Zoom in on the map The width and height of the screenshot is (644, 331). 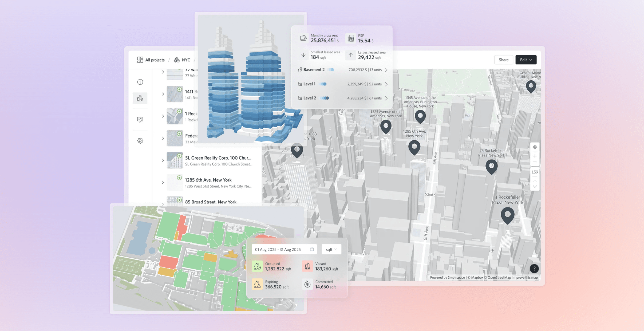pos(535,156)
